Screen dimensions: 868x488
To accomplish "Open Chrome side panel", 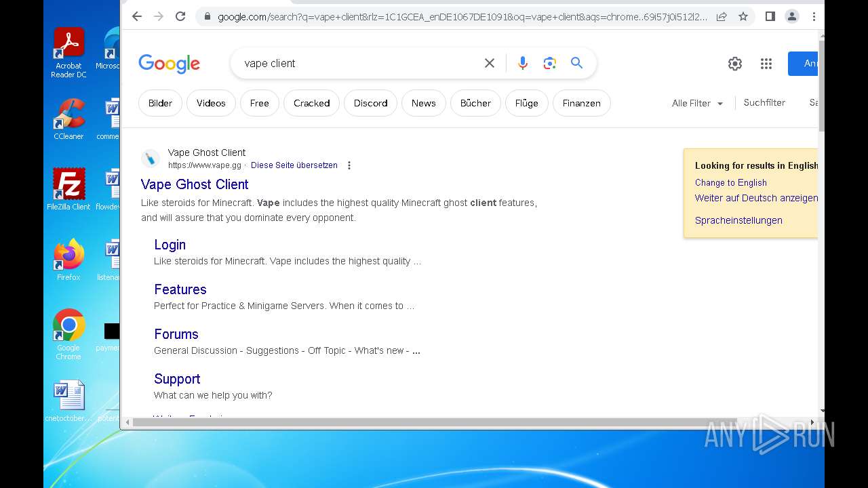I will (x=770, y=16).
